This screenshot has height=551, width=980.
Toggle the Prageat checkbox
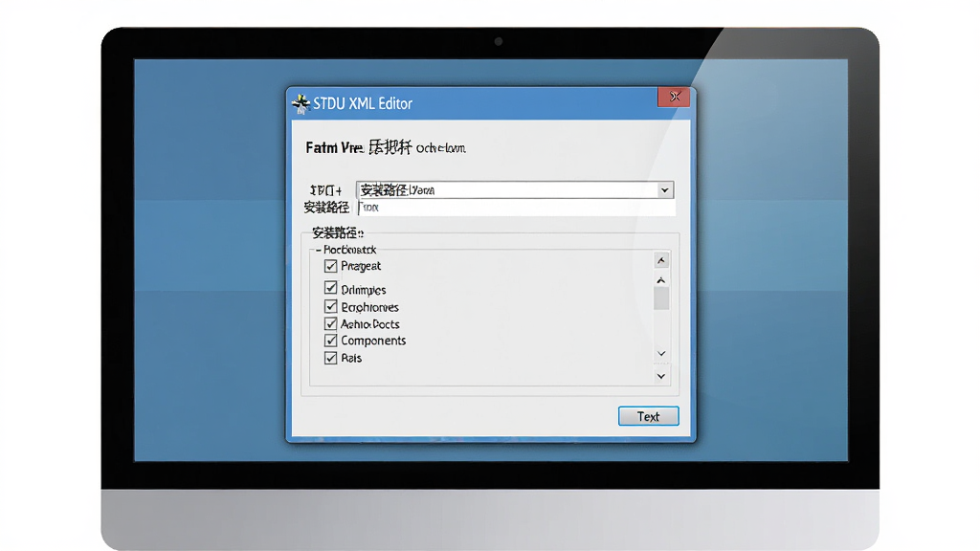point(330,266)
